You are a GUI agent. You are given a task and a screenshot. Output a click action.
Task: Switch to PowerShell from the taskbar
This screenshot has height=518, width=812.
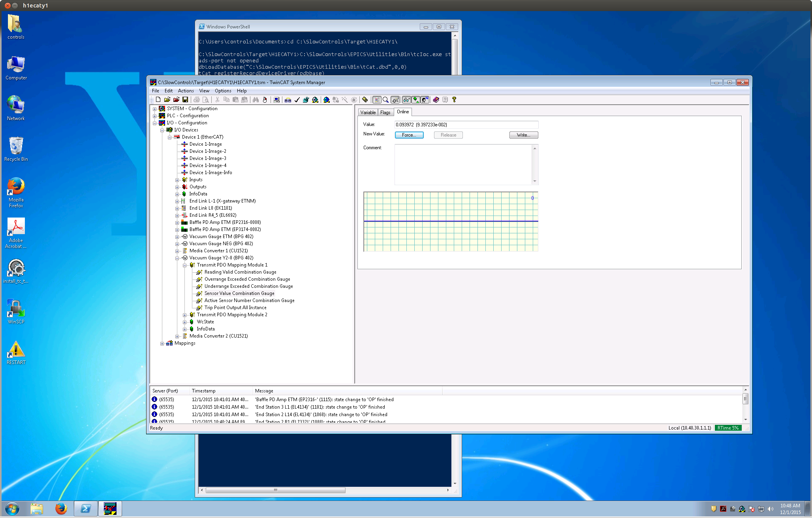click(x=85, y=509)
